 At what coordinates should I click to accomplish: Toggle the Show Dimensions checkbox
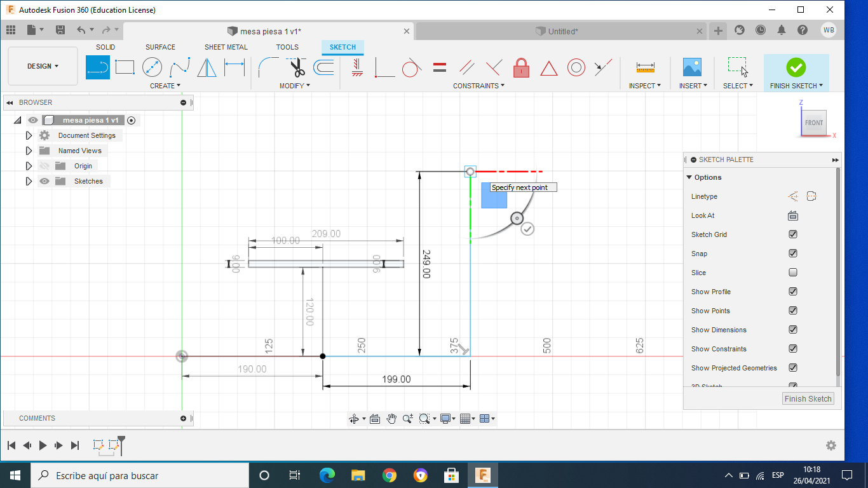[792, 330]
